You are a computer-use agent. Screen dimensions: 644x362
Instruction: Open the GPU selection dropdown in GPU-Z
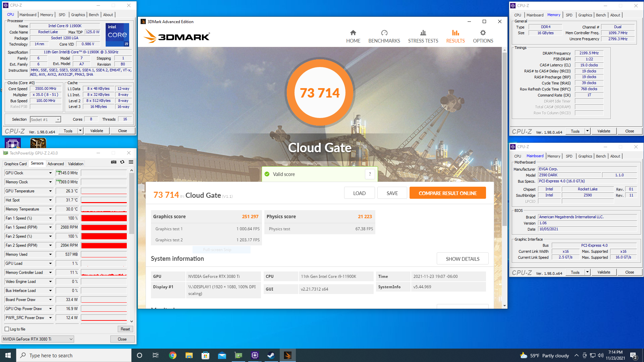38,339
